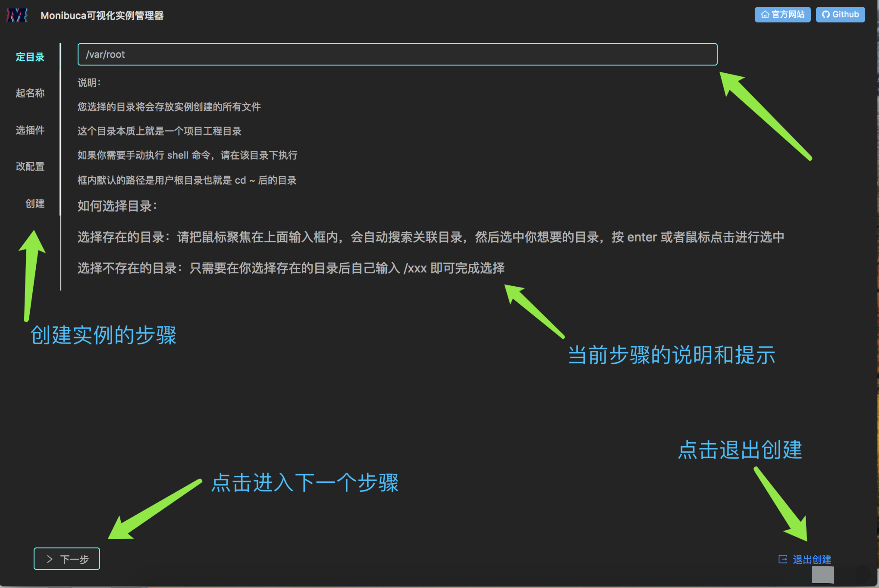Click the chevron arrow beside 下一步
This screenshot has height=588, width=879.
[50, 559]
